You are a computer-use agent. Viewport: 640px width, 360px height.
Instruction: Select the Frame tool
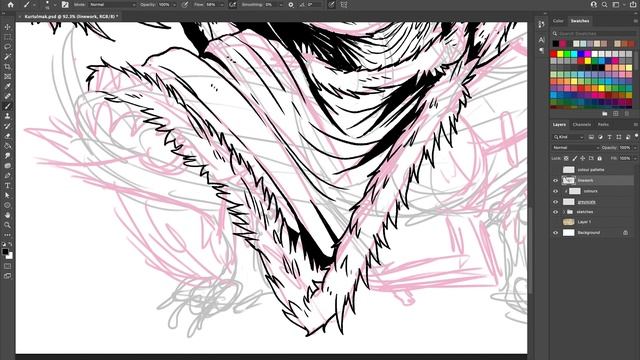7,76
